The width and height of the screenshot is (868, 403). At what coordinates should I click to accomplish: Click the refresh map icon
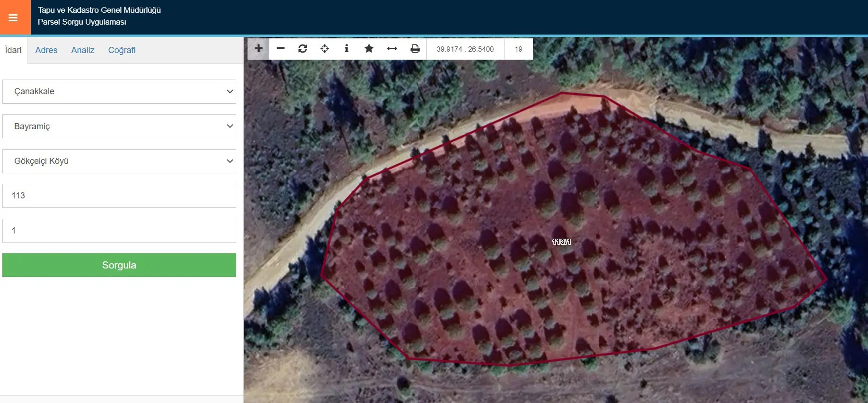(x=302, y=48)
